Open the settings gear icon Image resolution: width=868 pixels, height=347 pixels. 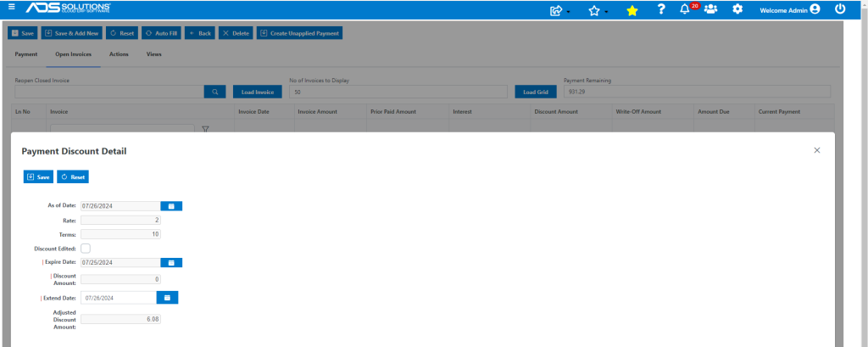click(x=738, y=9)
